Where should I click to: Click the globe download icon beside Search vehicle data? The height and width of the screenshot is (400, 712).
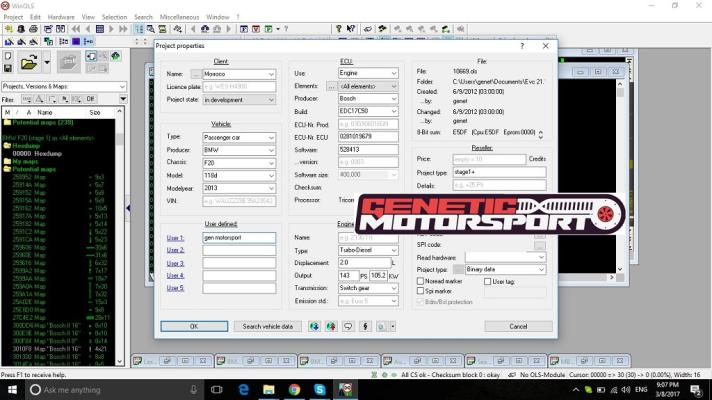pyautogui.click(x=315, y=326)
